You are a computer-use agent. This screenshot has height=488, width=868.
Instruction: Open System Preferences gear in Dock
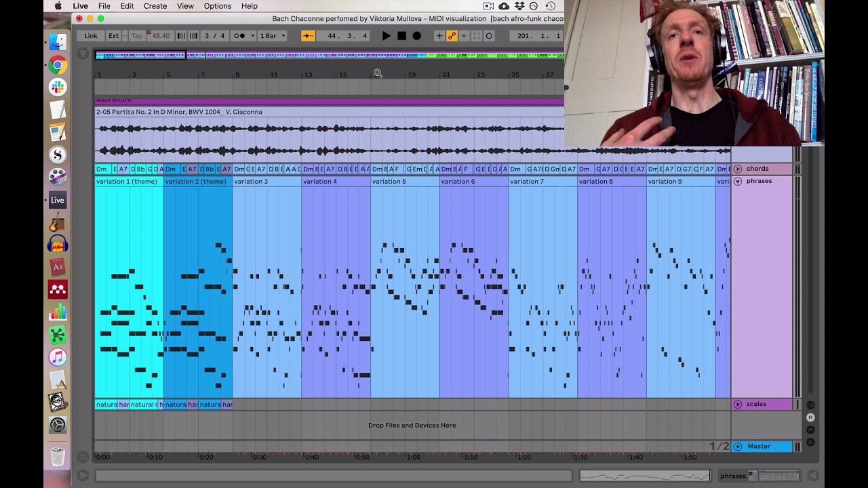(x=58, y=425)
